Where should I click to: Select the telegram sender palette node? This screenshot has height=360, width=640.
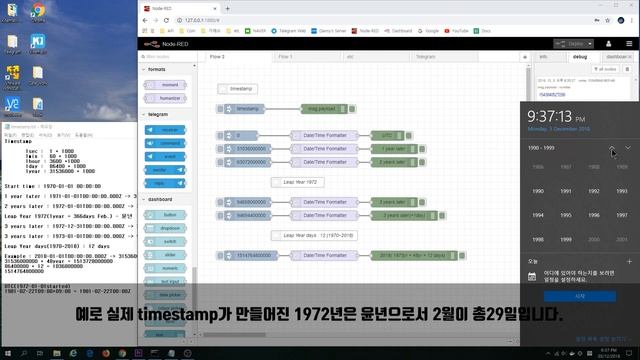click(165, 170)
